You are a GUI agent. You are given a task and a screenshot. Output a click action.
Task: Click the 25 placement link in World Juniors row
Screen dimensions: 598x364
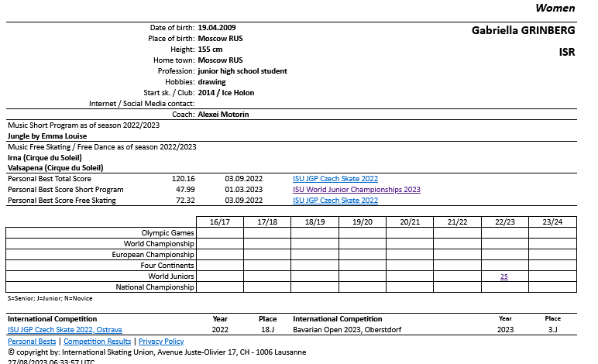(504, 276)
